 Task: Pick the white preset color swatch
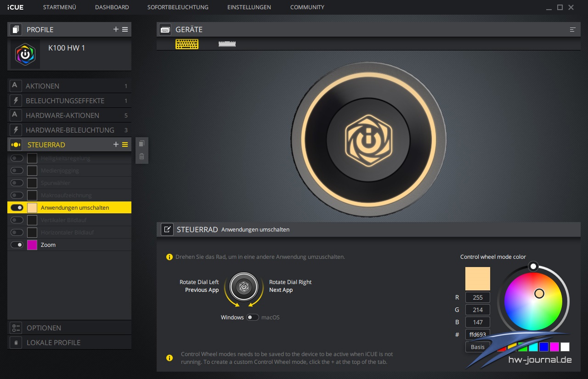click(565, 347)
